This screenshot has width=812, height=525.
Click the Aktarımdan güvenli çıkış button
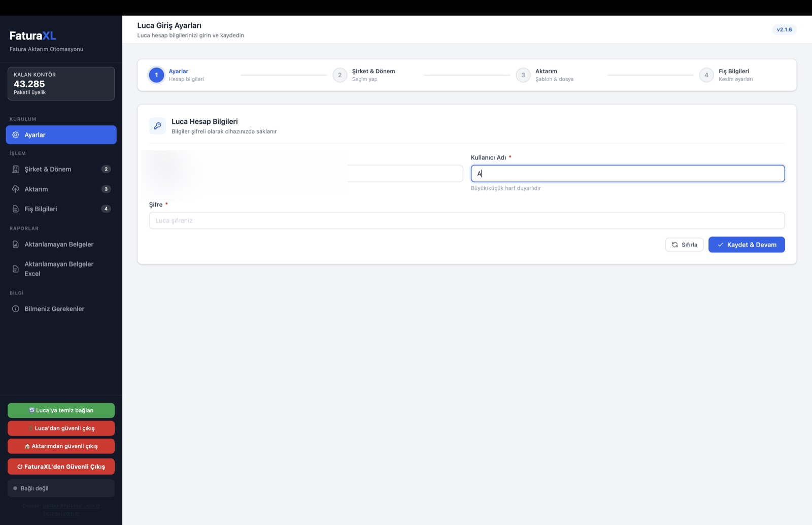[61, 446]
